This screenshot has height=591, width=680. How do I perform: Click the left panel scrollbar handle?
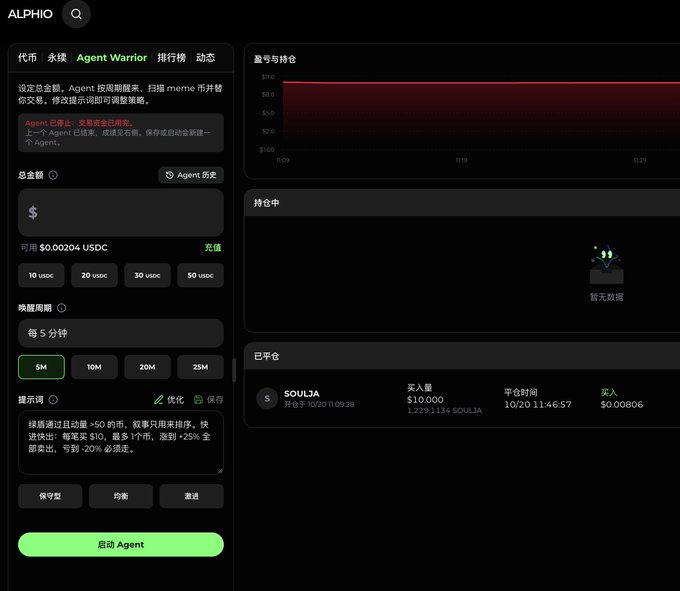(x=234, y=370)
